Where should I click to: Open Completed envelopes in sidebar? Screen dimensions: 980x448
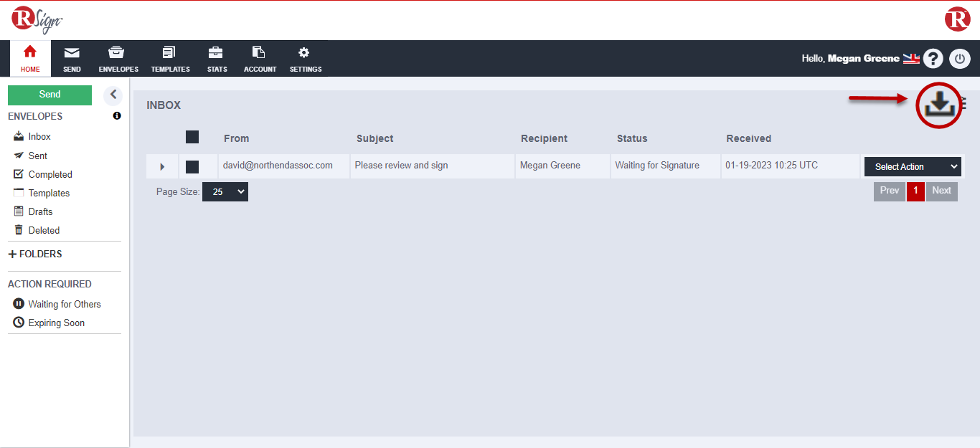[x=50, y=174]
